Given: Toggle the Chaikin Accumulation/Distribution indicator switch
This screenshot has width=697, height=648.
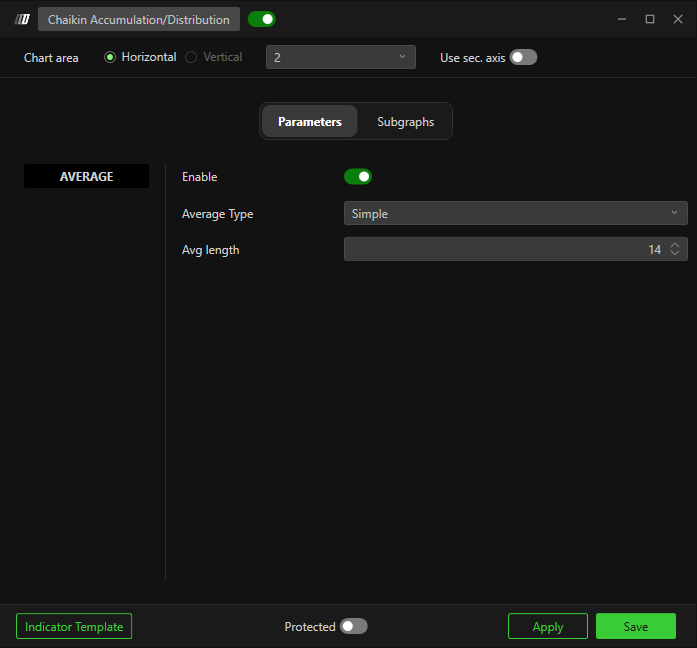Looking at the screenshot, I should (x=261, y=19).
